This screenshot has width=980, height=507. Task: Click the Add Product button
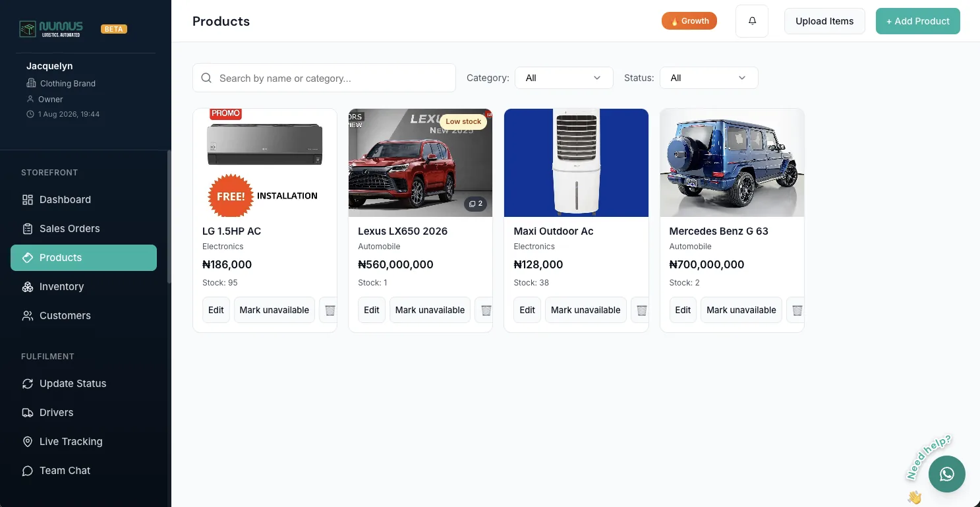pos(917,21)
